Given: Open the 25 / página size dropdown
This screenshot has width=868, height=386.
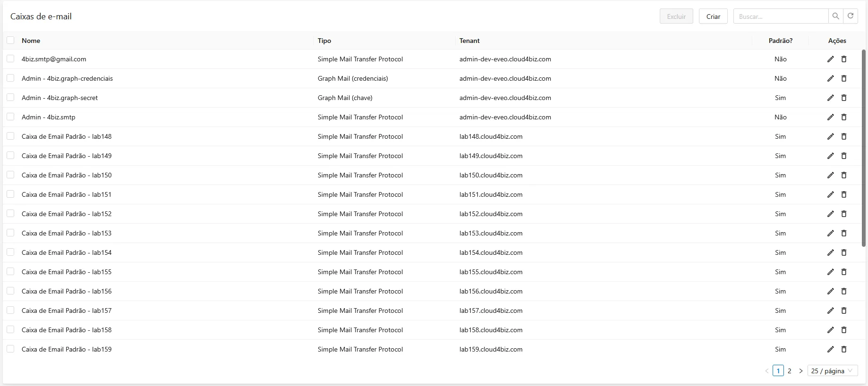Looking at the screenshot, I should pyautogui.click(x=833, y=371).
